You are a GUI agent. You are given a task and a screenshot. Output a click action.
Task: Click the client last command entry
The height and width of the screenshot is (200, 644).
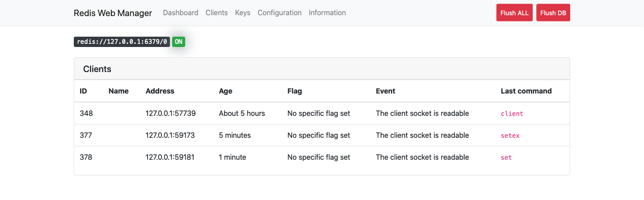click(512, 114)
